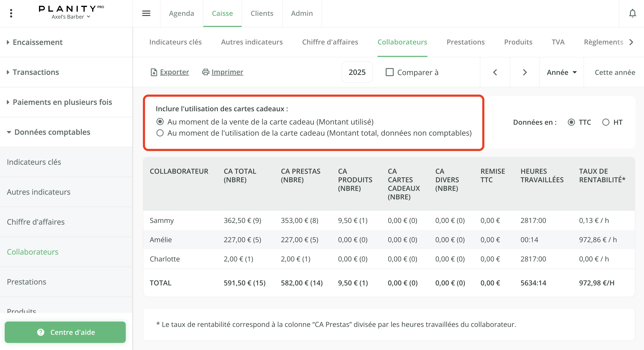The height and width of the screenshot is (350, 644).
Task: Click the 2025 year input field
Action: click(x=357, y=72)
